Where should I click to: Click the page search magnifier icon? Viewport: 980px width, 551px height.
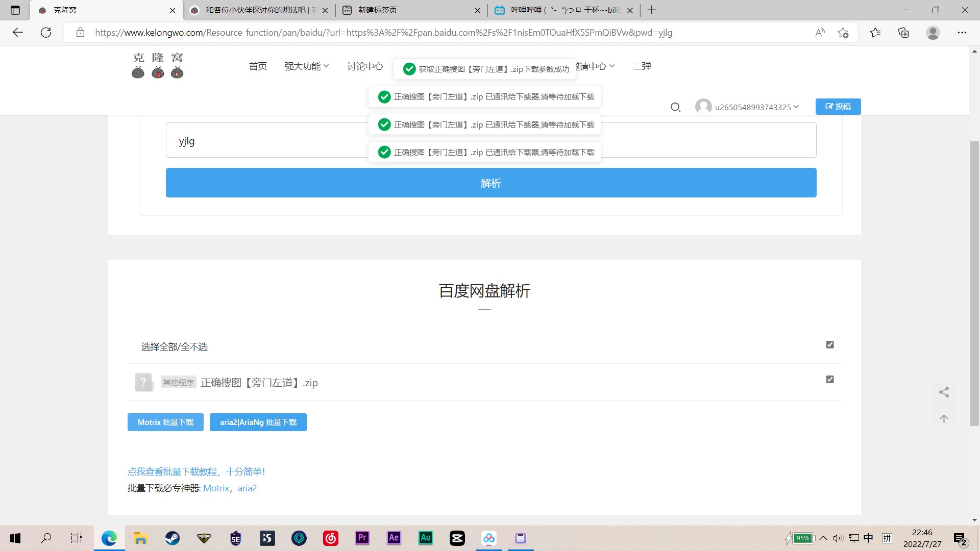tap(675, 107)
